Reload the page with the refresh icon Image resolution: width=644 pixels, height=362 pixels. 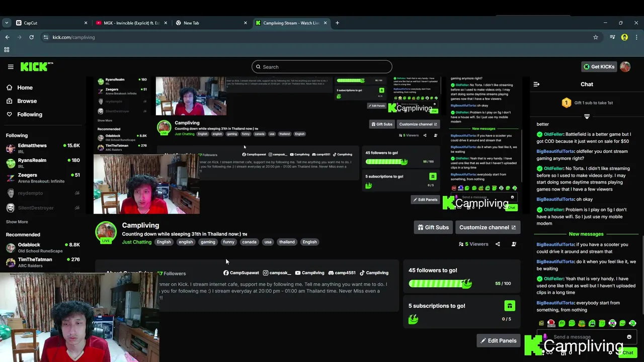coord(31,37)
